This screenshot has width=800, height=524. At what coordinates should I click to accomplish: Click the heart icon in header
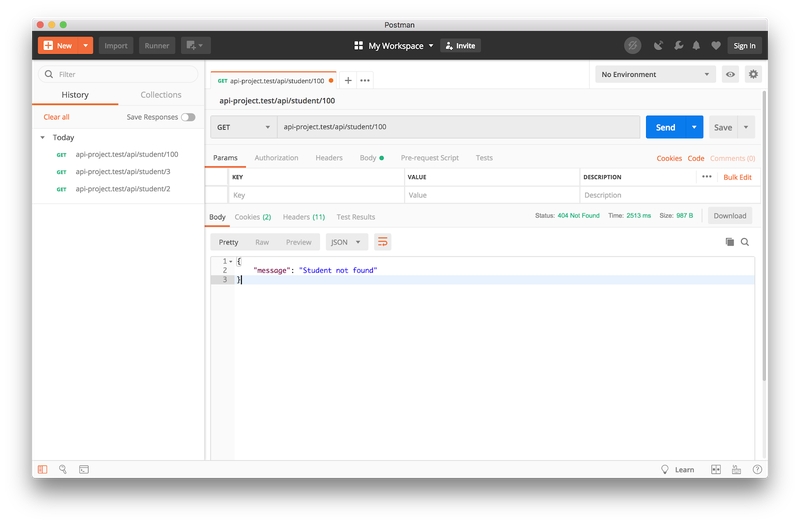pyautogui.click(x=715, y=46)
